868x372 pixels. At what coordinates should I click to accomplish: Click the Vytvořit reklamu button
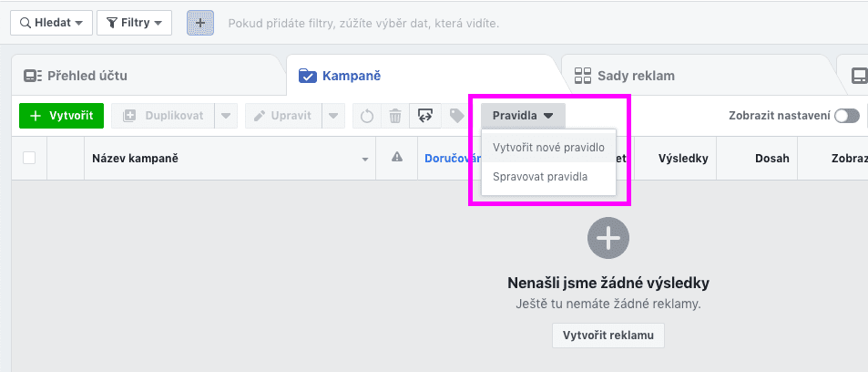click(x=608, y=336)
